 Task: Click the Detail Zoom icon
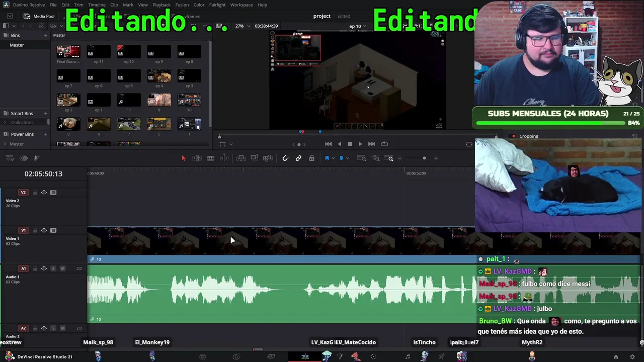coord(376,158)
